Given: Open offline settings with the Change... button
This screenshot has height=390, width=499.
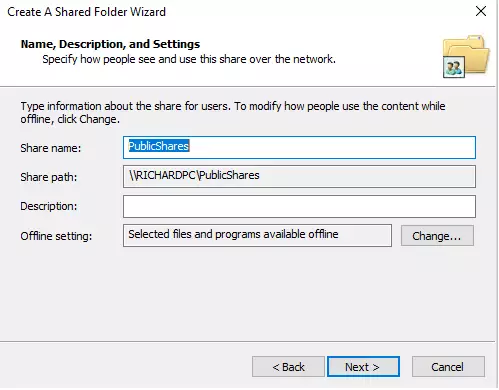Looking at the screenshot, I should 437,236.
